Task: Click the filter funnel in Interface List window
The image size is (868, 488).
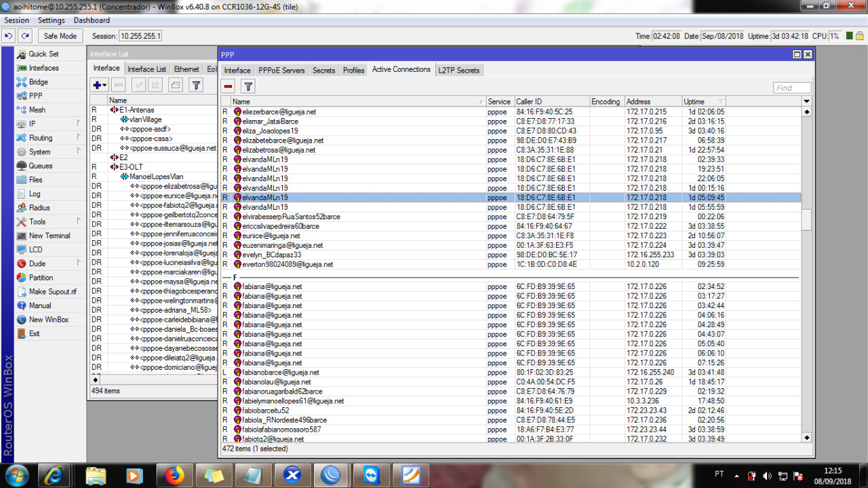Action: 195,85
